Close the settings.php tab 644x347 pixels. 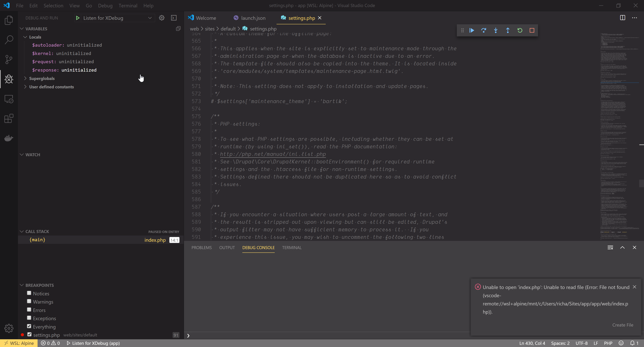coord(319,18)
